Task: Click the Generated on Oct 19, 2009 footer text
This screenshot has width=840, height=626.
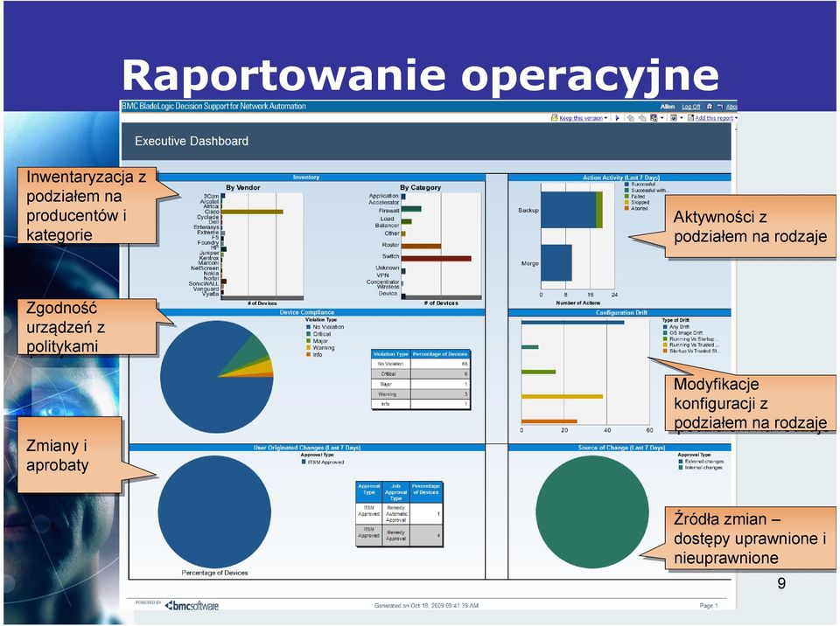Action: click(x=426, y=606)
